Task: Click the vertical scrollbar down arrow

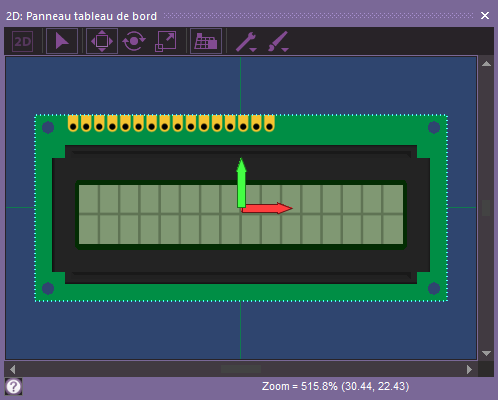Action: (x=486, y=353)
